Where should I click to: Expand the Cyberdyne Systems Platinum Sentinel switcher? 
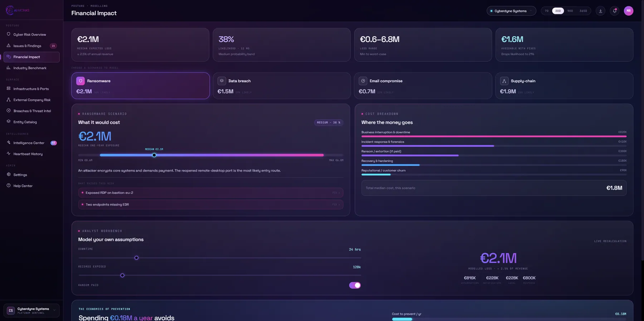click(x=31, y=311)
